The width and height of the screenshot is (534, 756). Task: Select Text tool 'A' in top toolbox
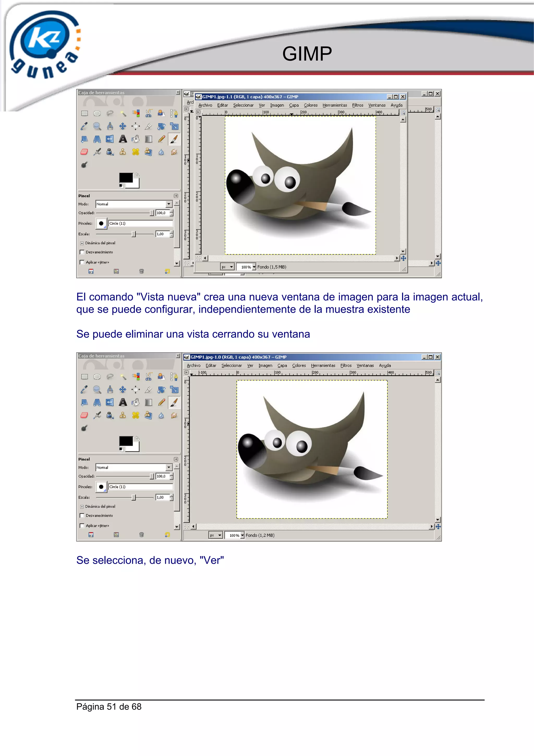point(123,139)
